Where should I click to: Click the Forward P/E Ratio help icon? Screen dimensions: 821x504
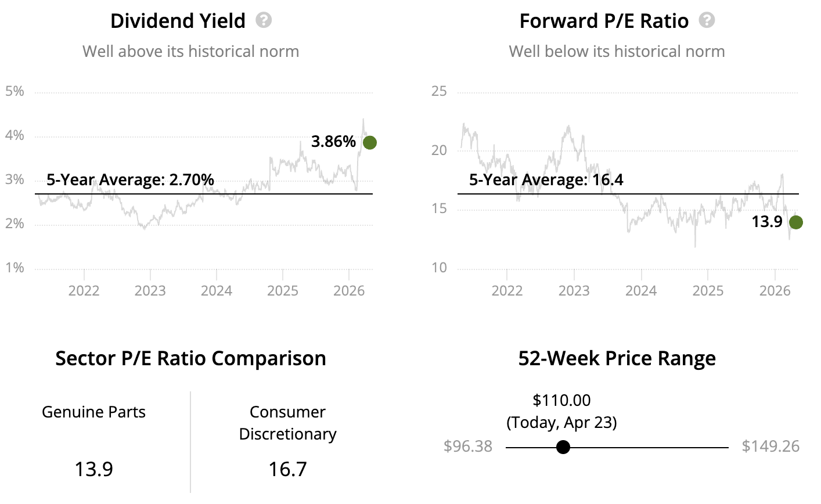[707, 21]
